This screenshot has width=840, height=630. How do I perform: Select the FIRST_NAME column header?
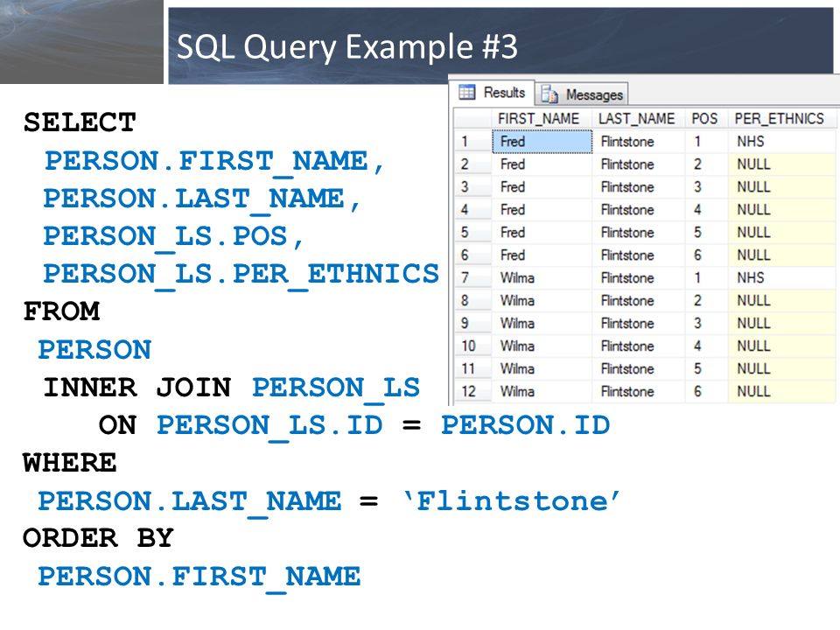541,118
